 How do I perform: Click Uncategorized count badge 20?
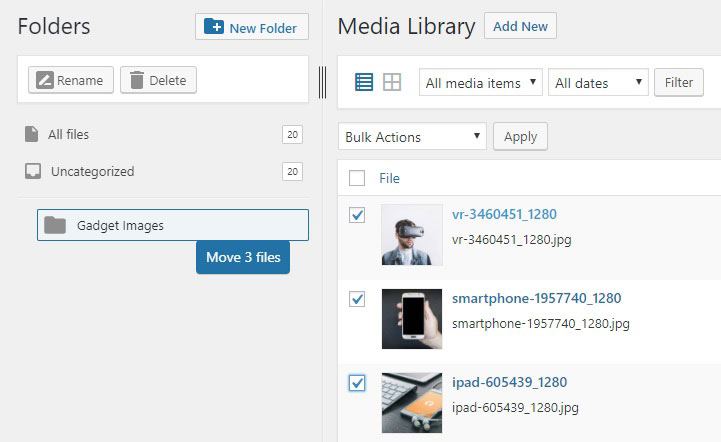(x=292, y=171)
